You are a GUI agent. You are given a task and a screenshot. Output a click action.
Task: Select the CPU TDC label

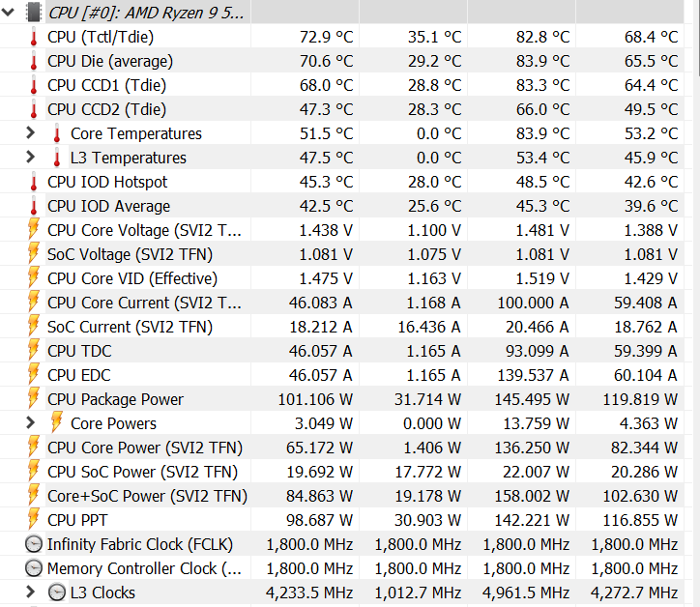point(79,351)
